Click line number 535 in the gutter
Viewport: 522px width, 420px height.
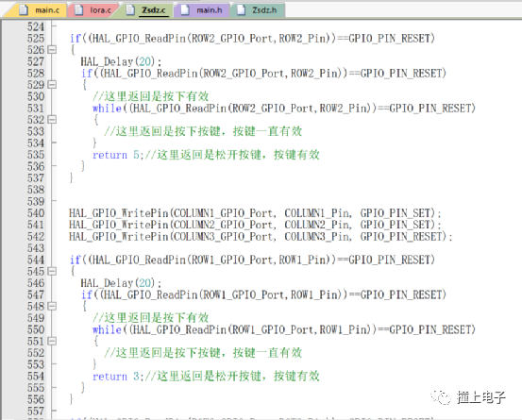click(36, 155)
